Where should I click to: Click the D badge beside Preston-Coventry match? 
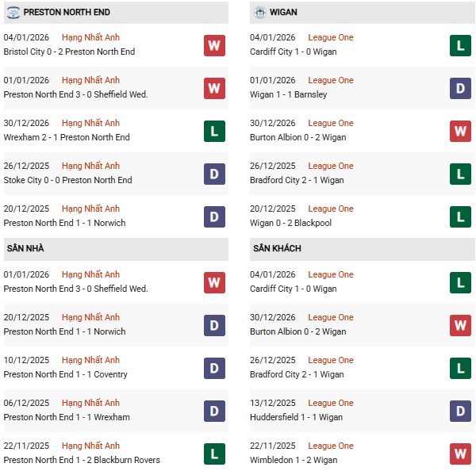click(214, 368)
